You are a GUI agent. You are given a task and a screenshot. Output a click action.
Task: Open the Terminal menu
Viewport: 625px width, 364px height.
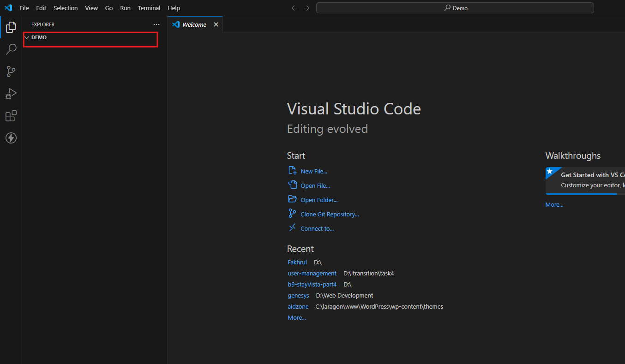pyautogui.click(x=149, y=8)
